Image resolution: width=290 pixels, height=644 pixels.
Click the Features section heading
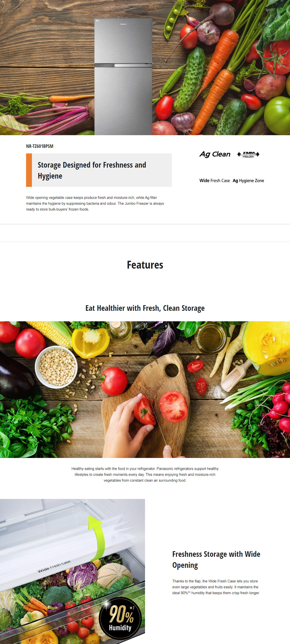145,265
